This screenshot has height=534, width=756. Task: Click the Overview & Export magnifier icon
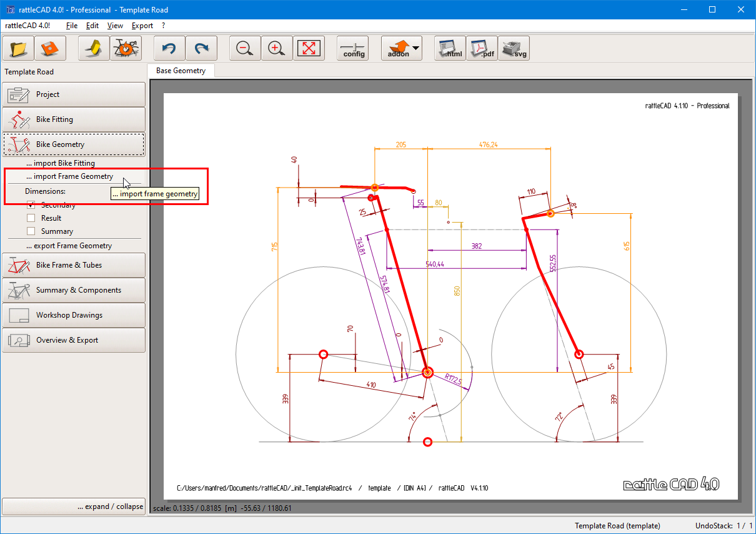19,340
